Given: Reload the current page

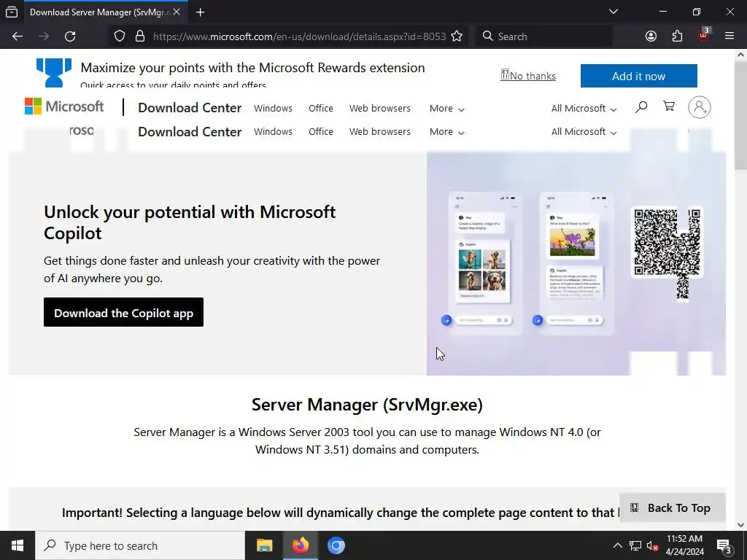Looking at the screenshot, I should click(70, 36).
